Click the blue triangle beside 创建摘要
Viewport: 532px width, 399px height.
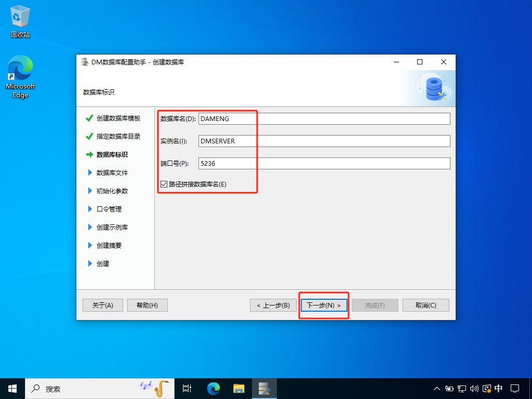click(x=90, y=245)
